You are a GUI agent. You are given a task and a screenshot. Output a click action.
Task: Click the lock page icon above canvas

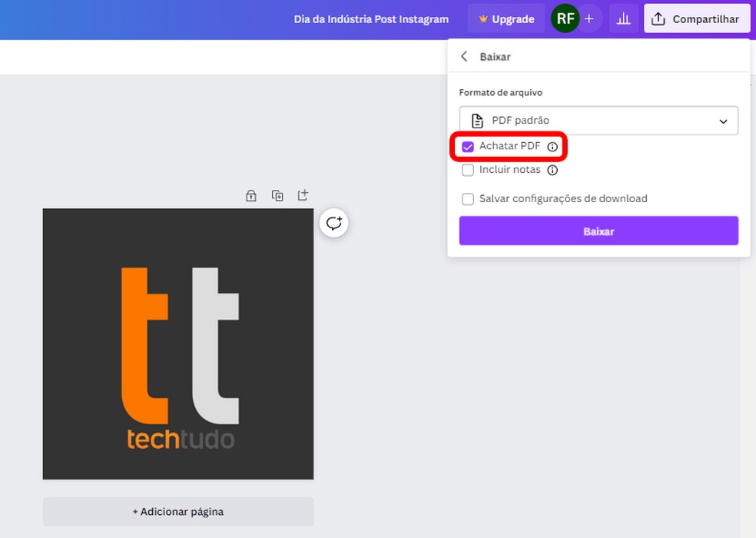point(250,195)
